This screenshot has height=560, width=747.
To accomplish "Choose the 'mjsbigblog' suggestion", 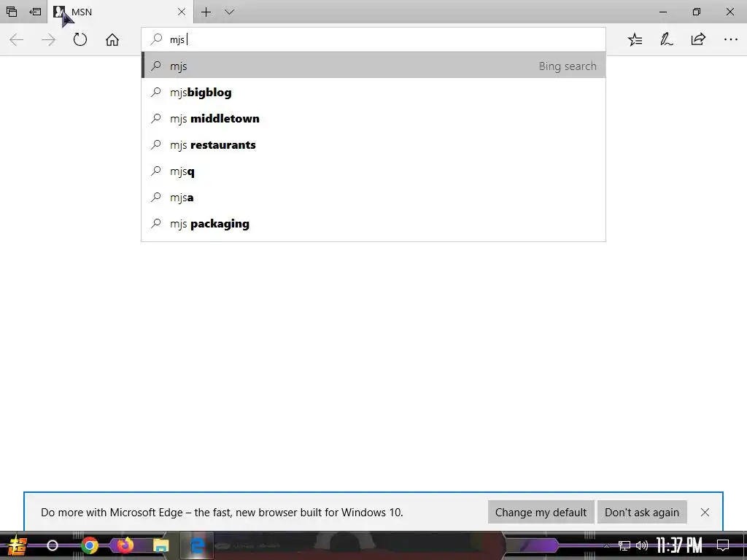I will tap(373, 93).
